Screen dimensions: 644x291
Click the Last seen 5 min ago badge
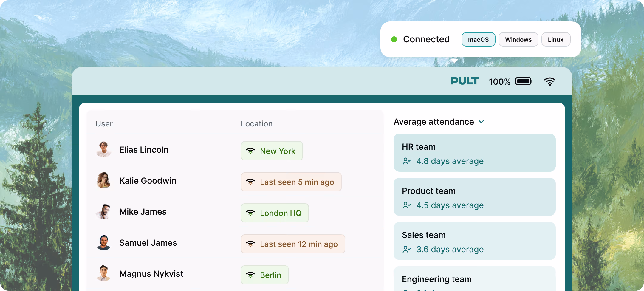[291, 182]
